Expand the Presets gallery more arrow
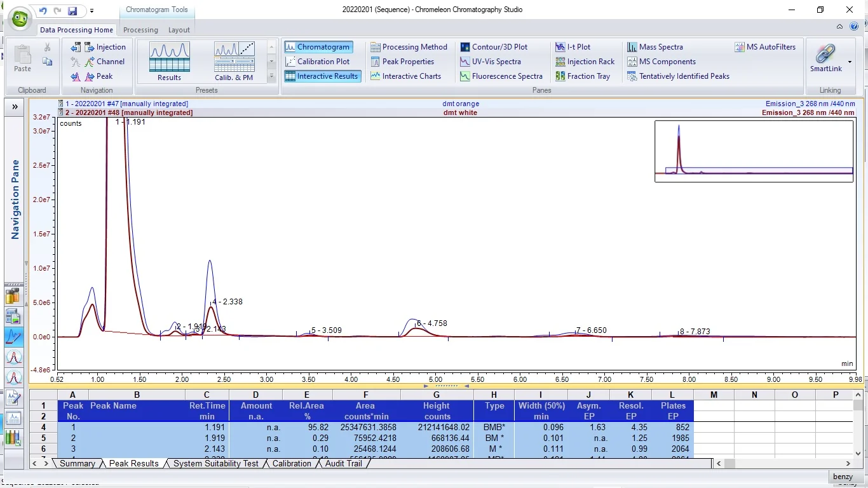 272,76
